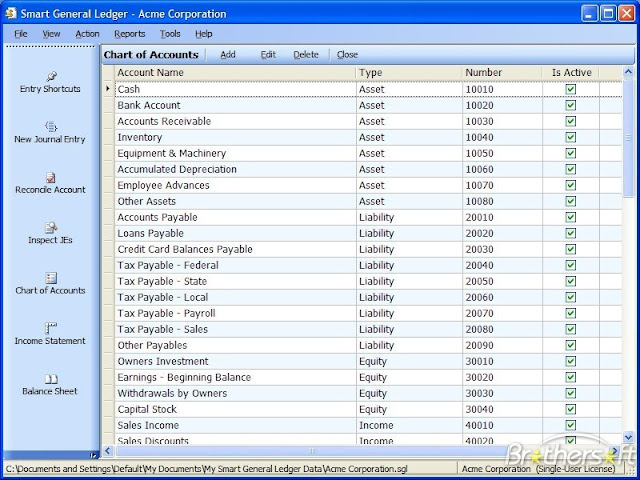Image resolution: width=640 pixels, height=480 pixels.
Task: Open the Reconcile Account sidebar icon
Action: pyautogui.click(x=51, y=178)
